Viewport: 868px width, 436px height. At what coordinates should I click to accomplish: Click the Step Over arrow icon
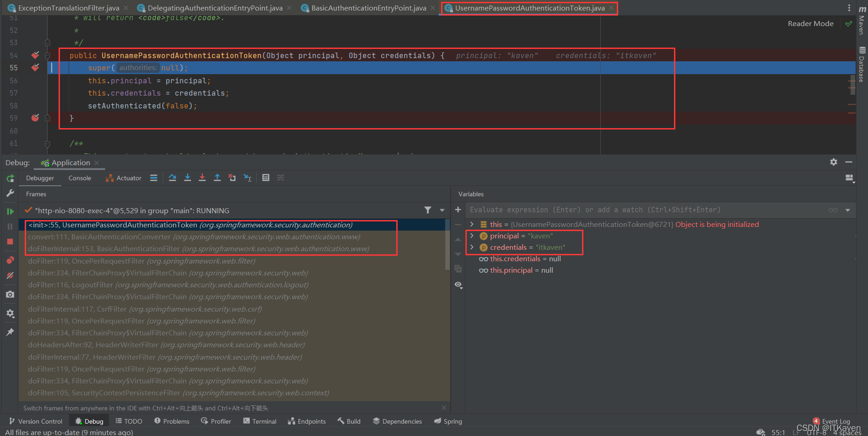coord(173,178)
